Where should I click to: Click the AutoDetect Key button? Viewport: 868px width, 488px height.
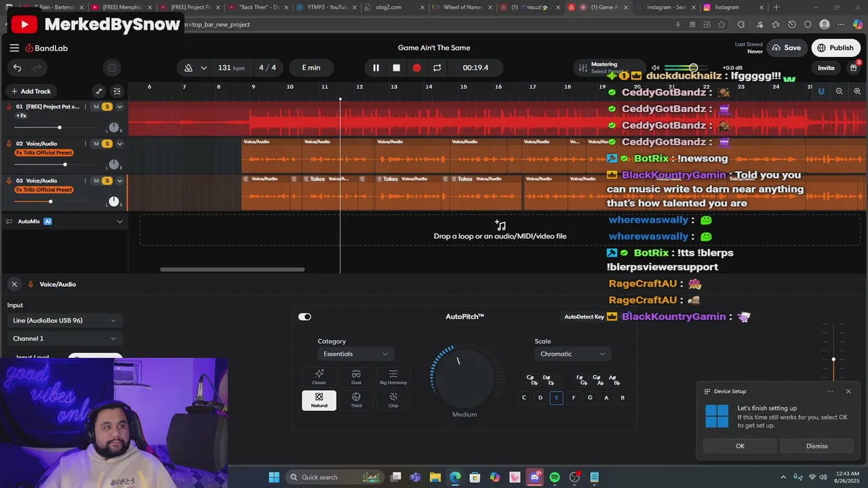[x=584, y=317]
